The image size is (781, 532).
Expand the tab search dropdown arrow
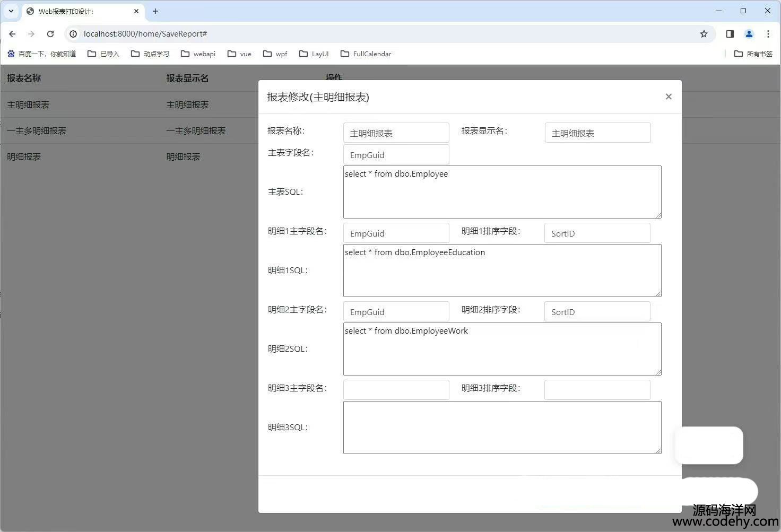[x=11, y=11]
